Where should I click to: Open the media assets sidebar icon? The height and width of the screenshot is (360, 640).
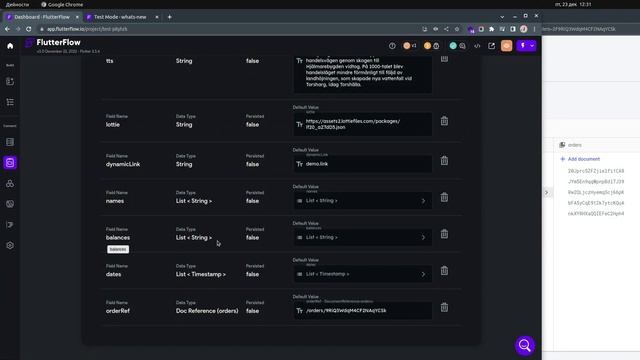[x=10, y=204]
